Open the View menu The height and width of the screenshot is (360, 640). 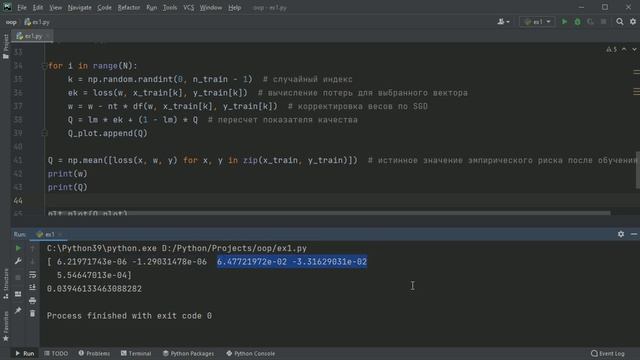click(x=56, y=7)
